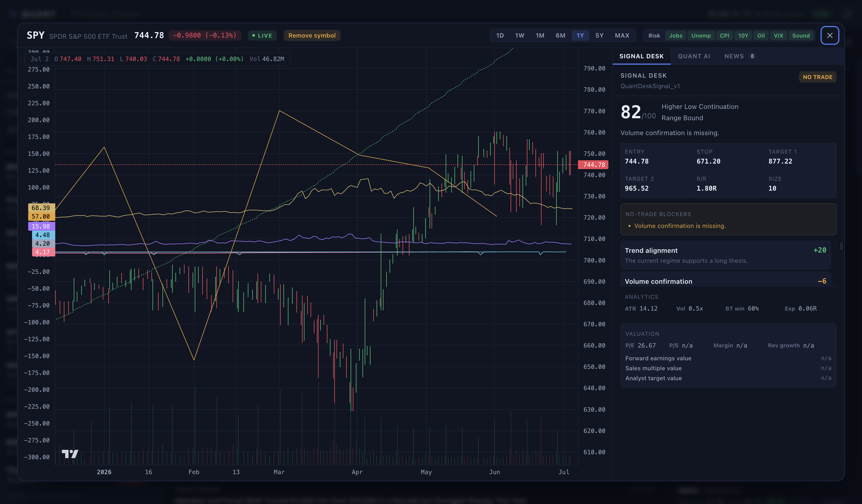Click the 57.00 axis value tag
Screen dimensions: 862x504
pyautogui.click(x=41, y=216)
